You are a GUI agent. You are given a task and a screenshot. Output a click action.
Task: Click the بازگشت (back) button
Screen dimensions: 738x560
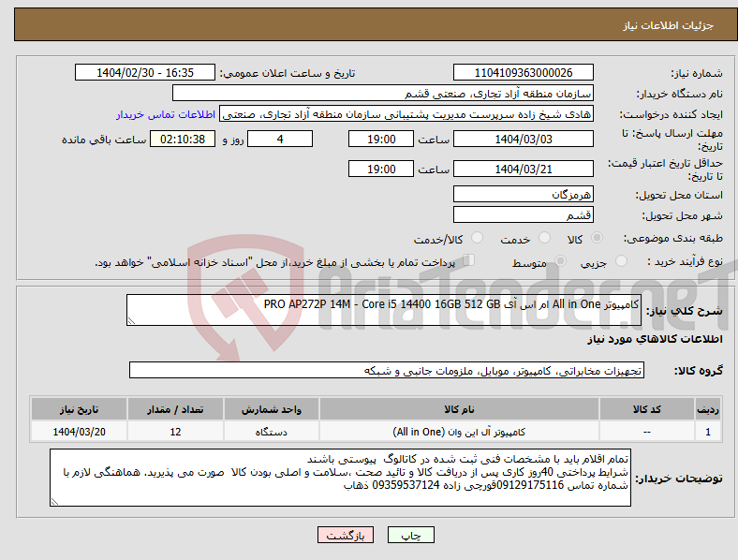pos(346,535)
